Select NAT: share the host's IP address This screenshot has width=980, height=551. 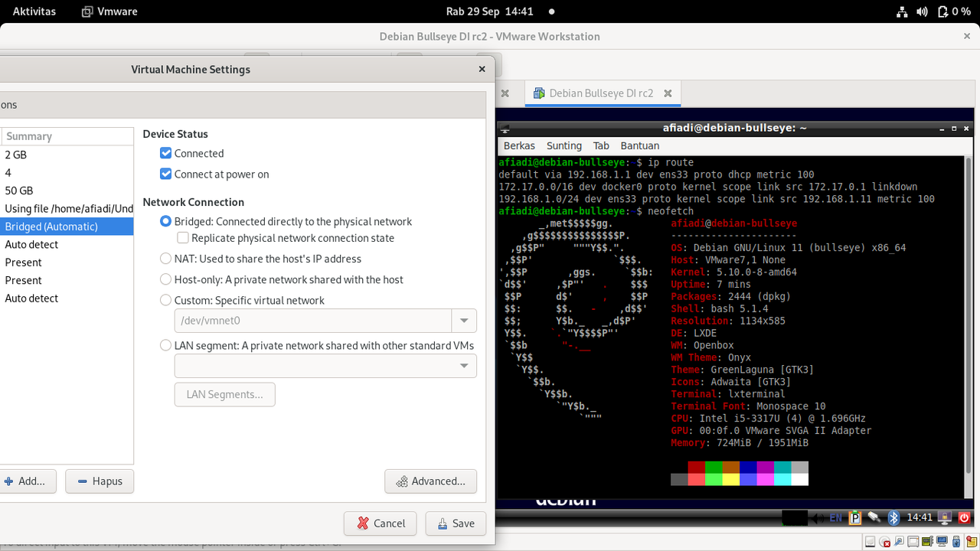[x=165, y=259]
